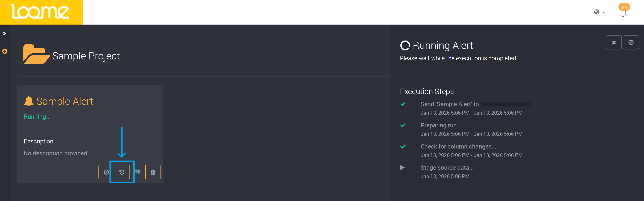This screenshot has width=644, height=201.
Task: Cancel execution via the no-entry icon in Running Alert panel
Action: click(x=631, y=42)
